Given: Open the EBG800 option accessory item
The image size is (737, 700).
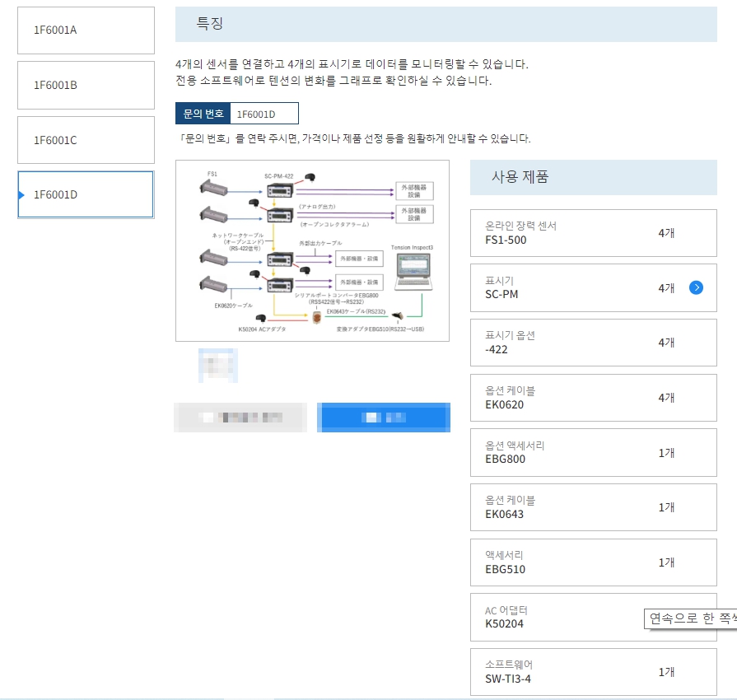Looking at the screenshot, I should pos(593,452).
